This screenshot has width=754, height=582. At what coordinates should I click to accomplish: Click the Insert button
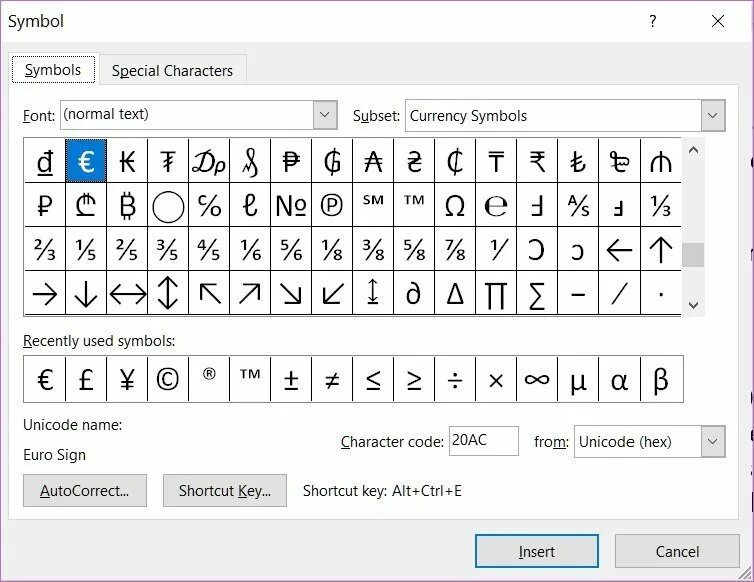tap(537, 551)
